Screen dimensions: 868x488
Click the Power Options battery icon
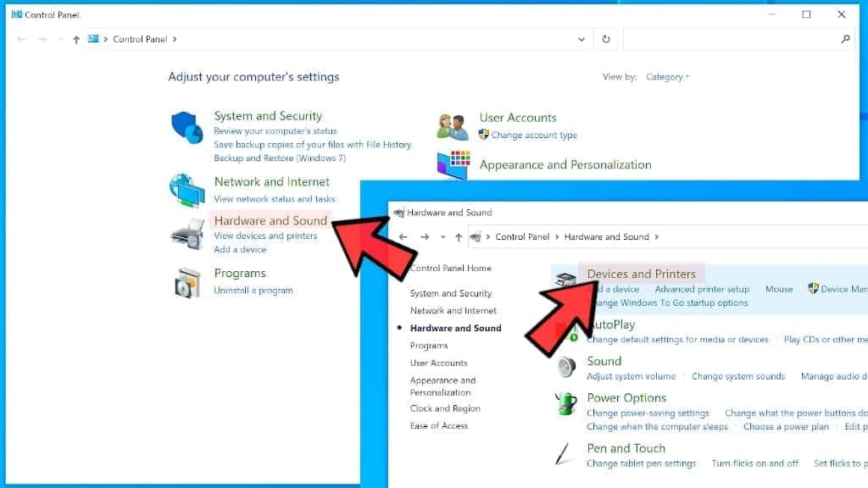pyautogui.click(x=565, y=404)
